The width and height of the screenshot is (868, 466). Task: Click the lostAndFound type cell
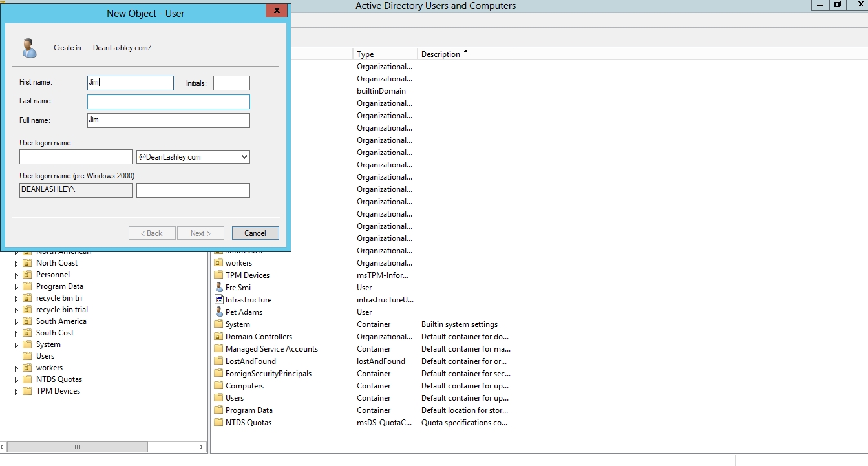381,361
